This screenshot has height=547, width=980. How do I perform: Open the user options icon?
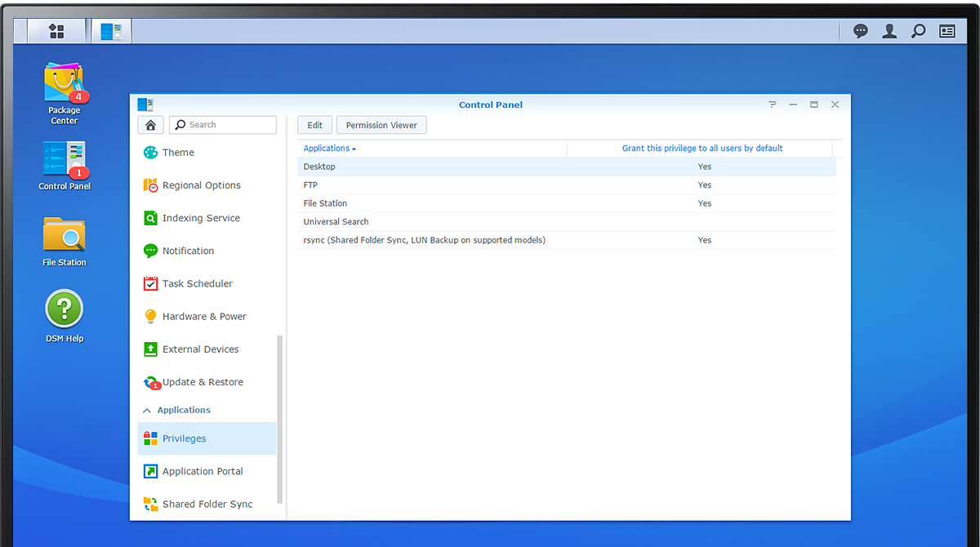(889, 31)
